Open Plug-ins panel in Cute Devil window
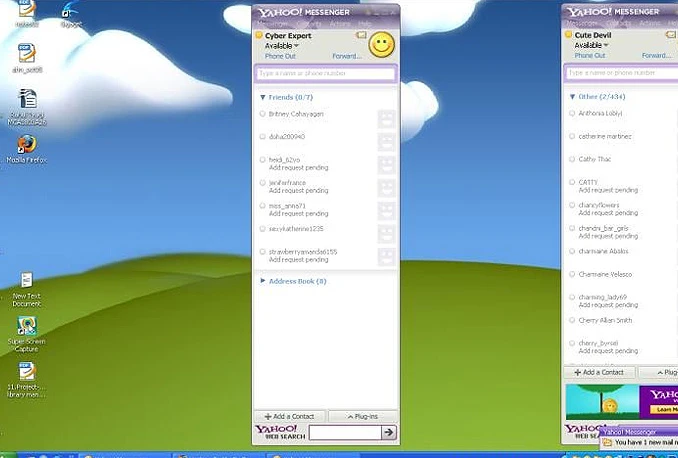The width and height of the screenshot is (678, 458). pyautogui.click(x=659, y=372)
